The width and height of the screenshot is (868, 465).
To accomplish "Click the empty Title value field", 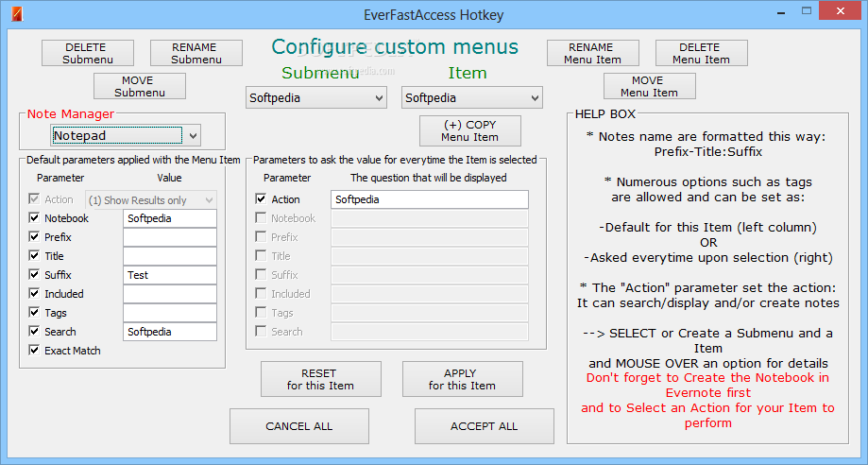I will pos(170,256).
